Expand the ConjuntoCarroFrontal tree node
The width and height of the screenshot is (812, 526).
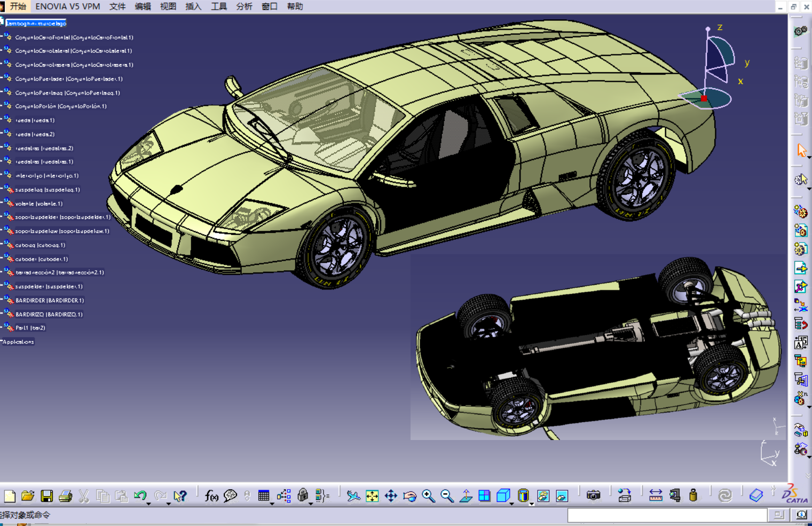click(2, 35)
